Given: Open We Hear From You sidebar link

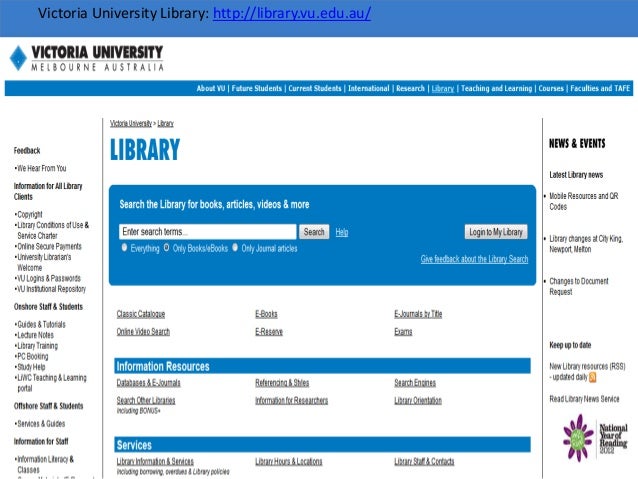Looking at the screenshot, I should (x=42, y=168).
